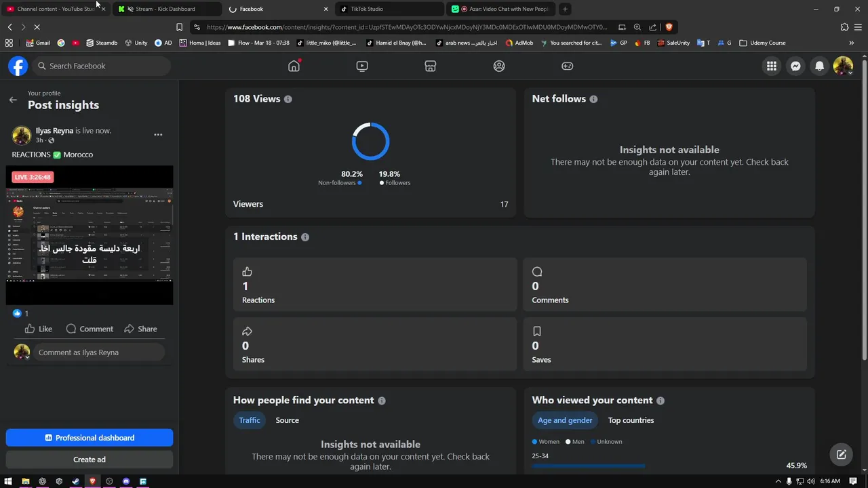Open the three-dot post options menu
Image resolution: width=868 pixels, height=488 pixels.
pyautogui.click(x=158, y=134)
